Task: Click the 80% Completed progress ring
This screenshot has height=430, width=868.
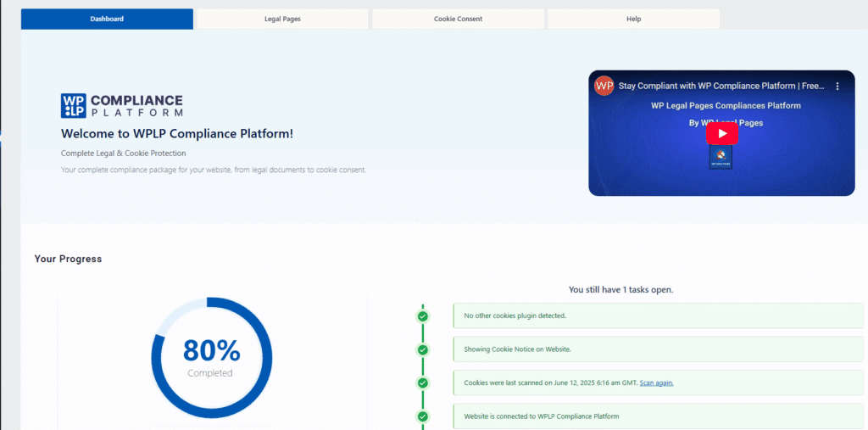Action: (211, 357)
